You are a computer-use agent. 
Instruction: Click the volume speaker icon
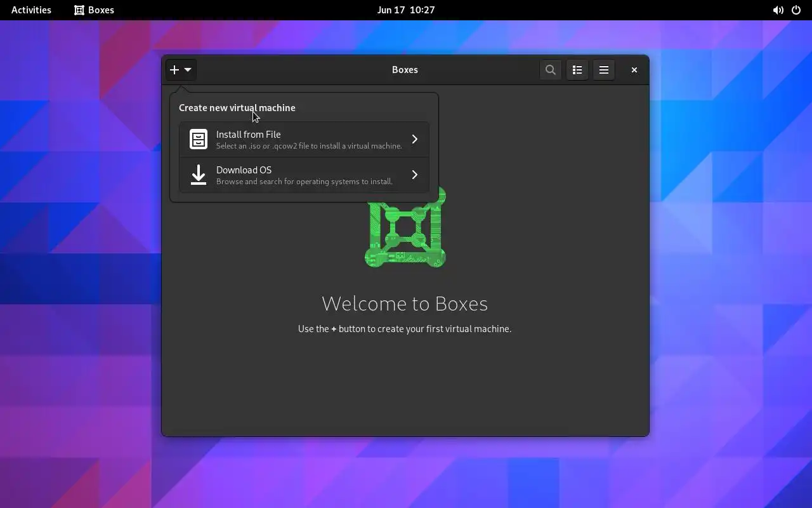pos(778,10)
